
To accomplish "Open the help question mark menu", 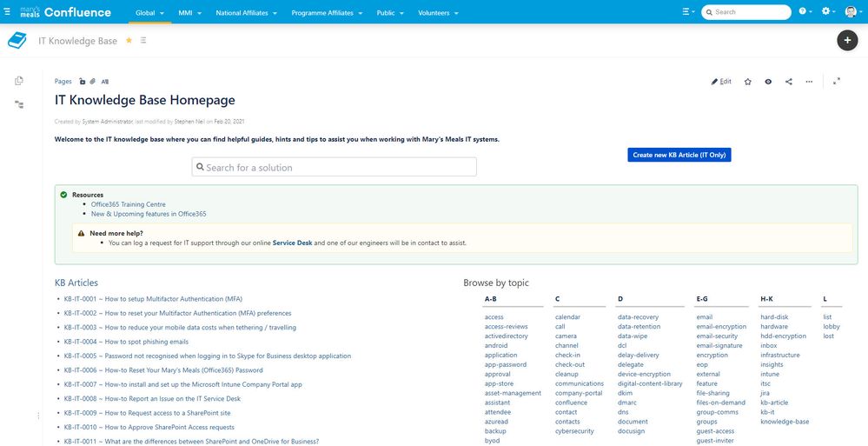I will coord(805,11).
